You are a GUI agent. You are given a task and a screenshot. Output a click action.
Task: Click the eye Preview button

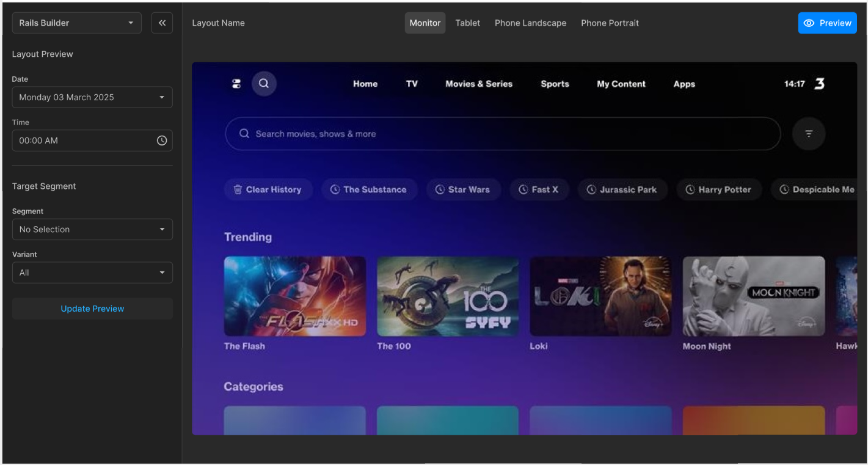pos(827,23)
